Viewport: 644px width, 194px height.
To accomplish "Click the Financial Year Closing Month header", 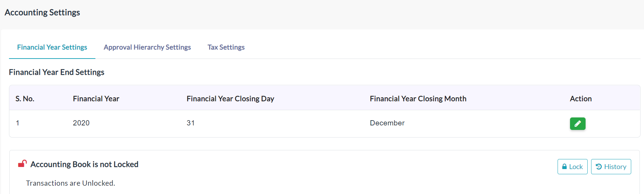I will click(418, 99).
